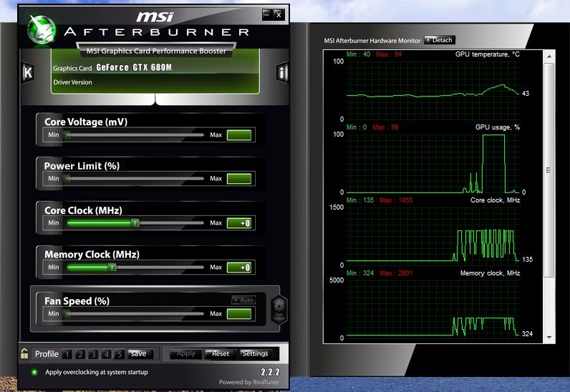Enable Auto fan speed
The image size is (570, 392).
click(x=243, y=300)
